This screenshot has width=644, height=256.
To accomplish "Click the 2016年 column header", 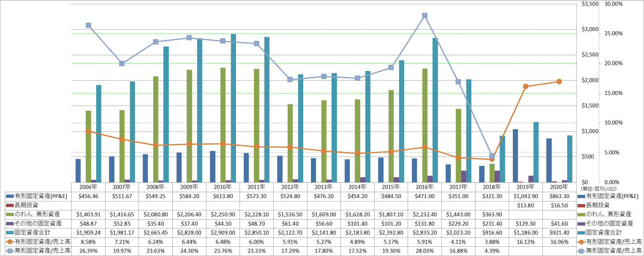I will (425, 187).
